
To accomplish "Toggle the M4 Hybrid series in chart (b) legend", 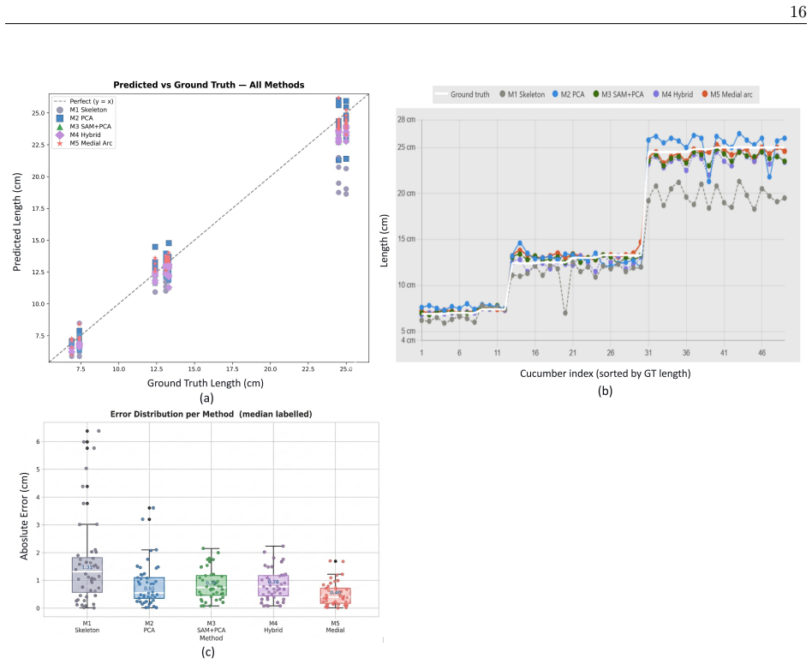I will [x=672, y=94].
